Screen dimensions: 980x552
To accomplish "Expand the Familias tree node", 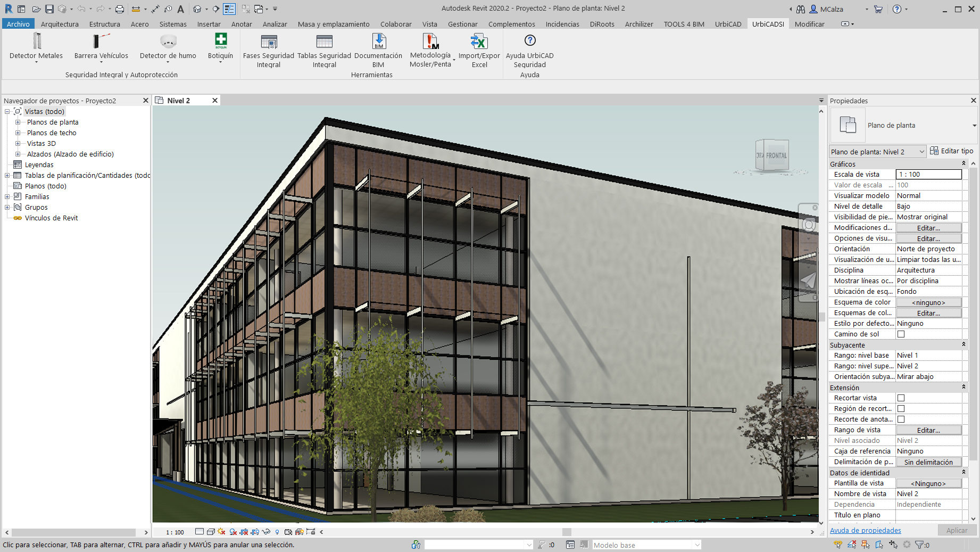I will 7,197.
